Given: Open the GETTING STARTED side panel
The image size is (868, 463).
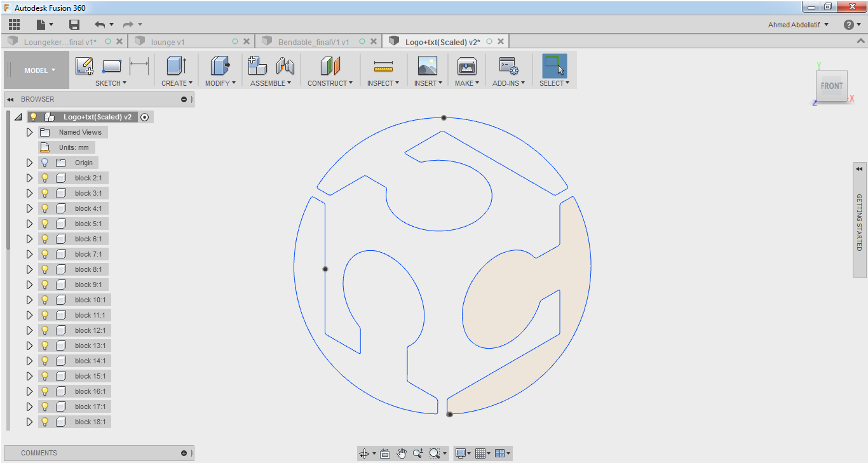Looking at the screenshot, I should point(860,220).
